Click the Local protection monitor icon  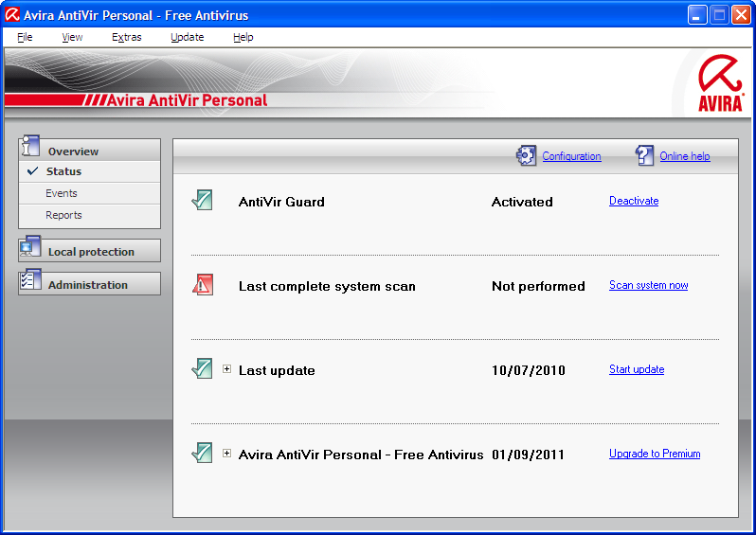[30, 248]
